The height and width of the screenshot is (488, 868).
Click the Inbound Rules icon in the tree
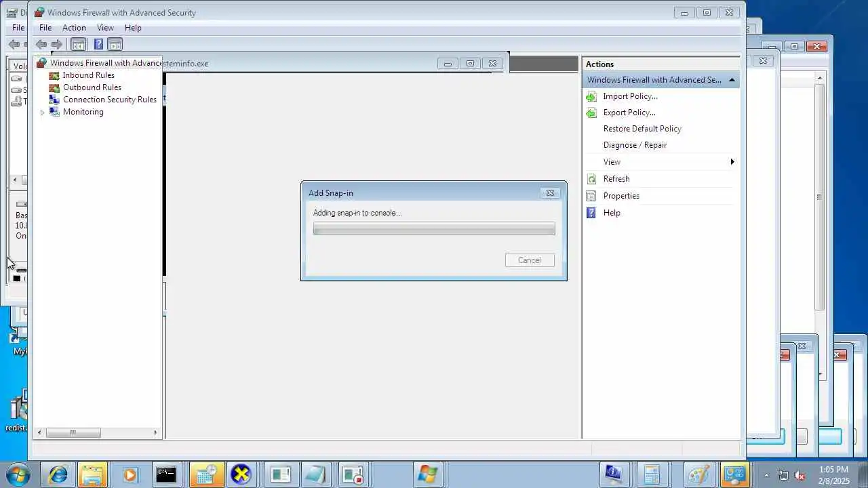pyautogui.click(x=54, y=75)
